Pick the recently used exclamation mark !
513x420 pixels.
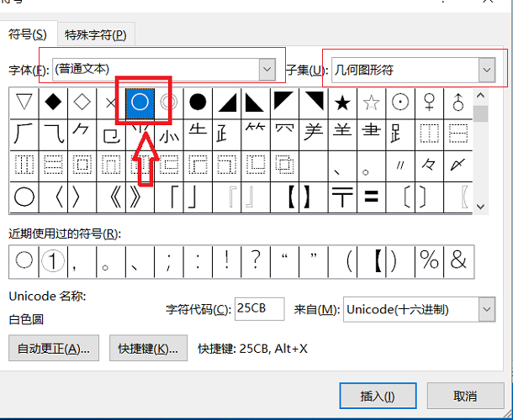(227, 261)
